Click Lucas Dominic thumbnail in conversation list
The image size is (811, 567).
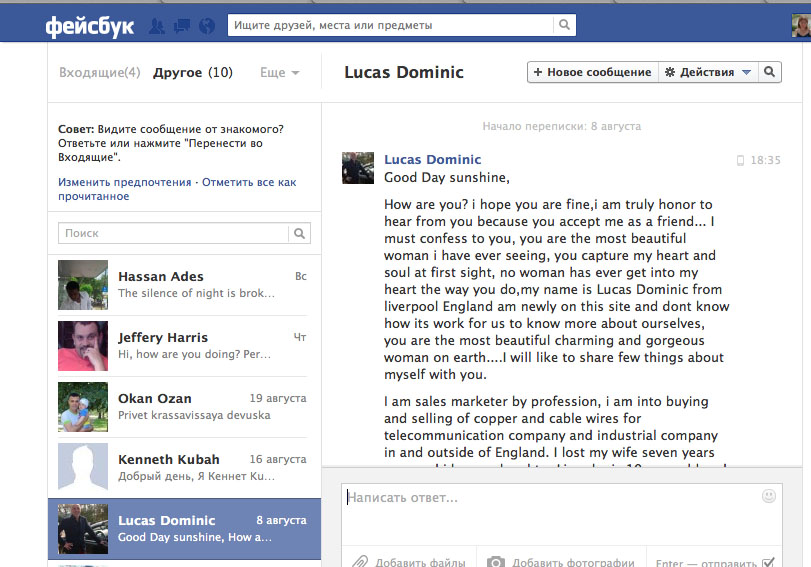83,529
